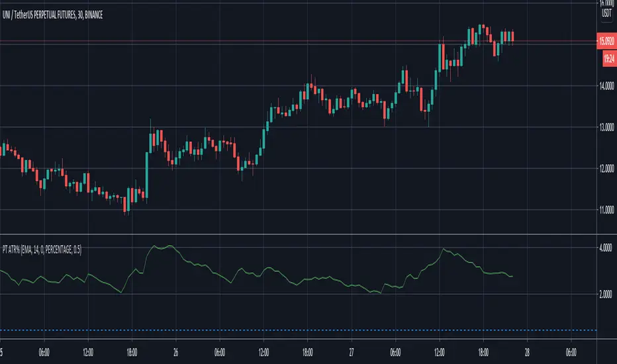
Task: Click the USDT currency label on price axis
Action: tap(606, 13)
